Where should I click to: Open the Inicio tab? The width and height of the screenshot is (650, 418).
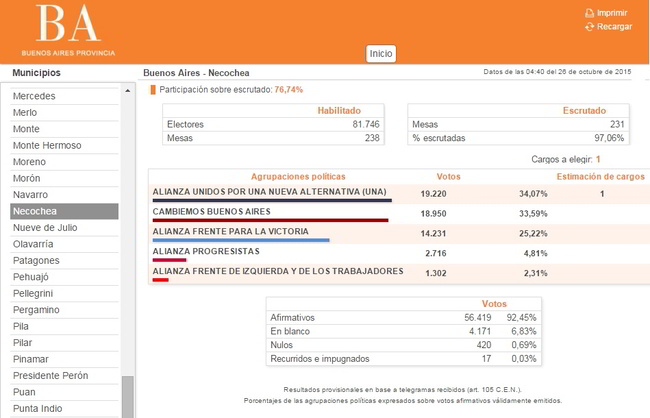click(x=381, y=53)
